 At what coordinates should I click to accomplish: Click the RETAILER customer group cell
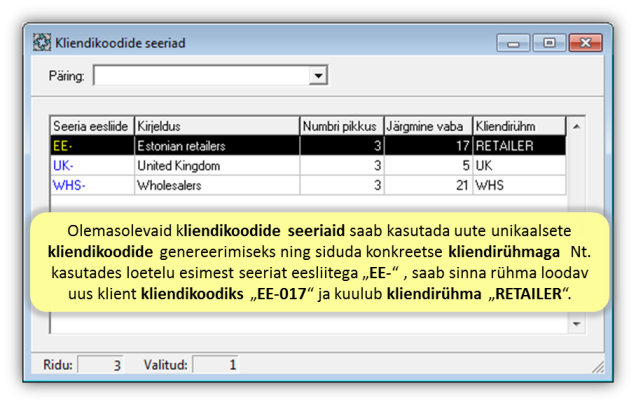[x=519, y=146]
